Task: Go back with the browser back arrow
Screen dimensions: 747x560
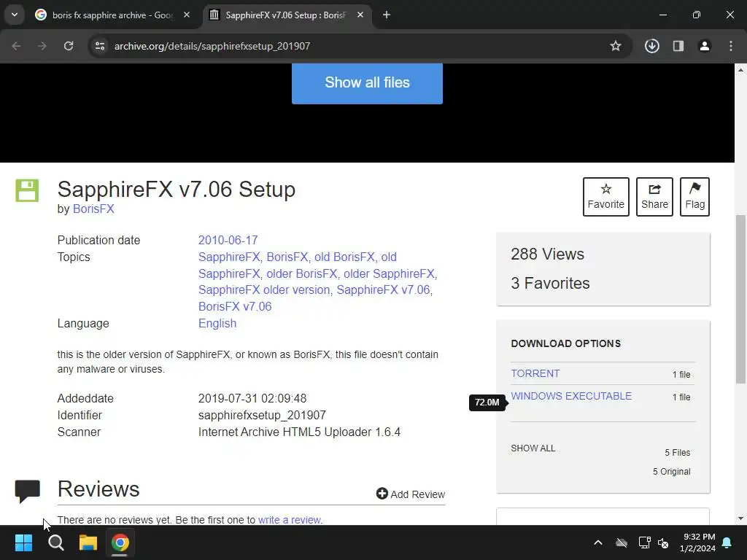Action: point(16,46)
